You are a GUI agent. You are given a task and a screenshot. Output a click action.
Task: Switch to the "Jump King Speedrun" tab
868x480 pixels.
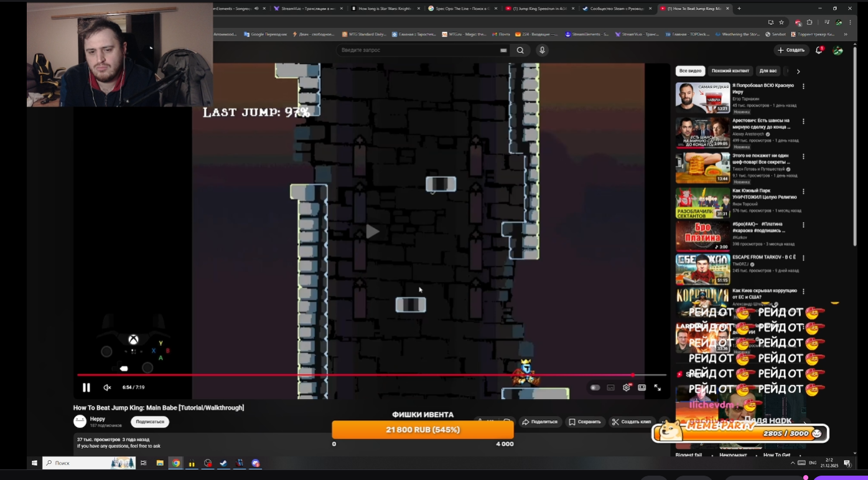coord(538,8)
